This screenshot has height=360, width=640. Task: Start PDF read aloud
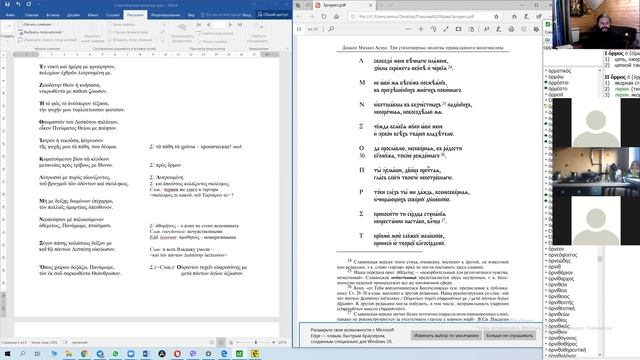click(486, 29)
